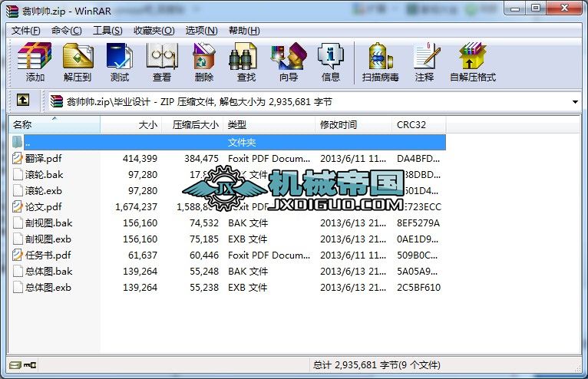The width and height of the screenshot is (588, 379).
Task: Click packed size 74,532
Action: pos(204,223)
